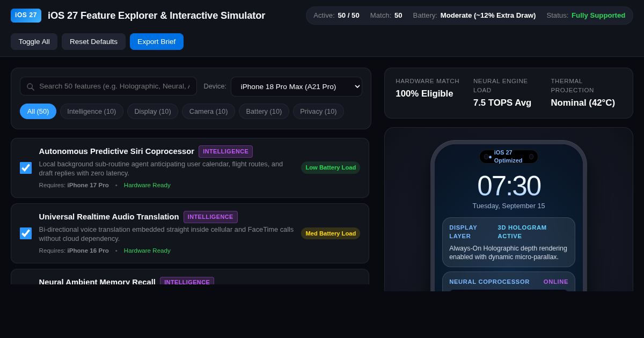Click Requires iPhone 16 Pro text
The image size is (644, 338).
(74, 251)
